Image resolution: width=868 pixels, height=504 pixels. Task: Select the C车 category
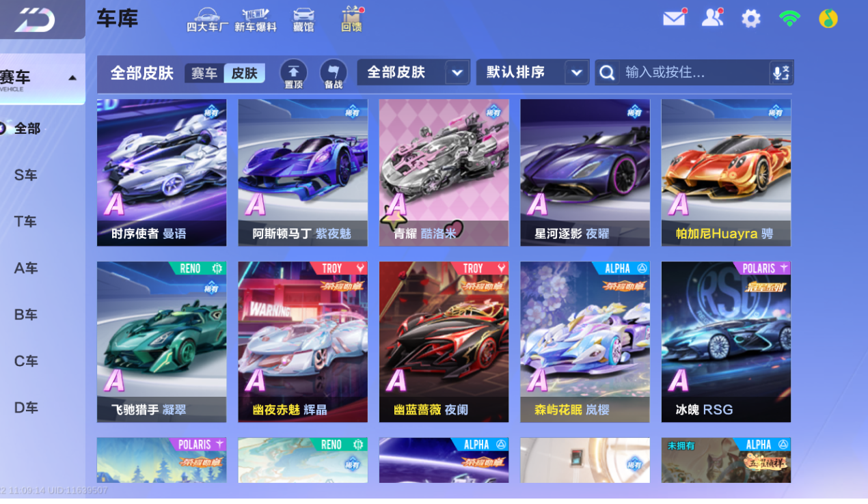26,361
